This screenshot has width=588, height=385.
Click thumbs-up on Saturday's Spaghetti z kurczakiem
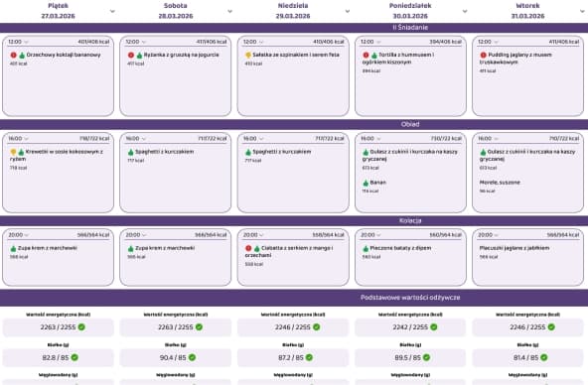coord(131,152)
